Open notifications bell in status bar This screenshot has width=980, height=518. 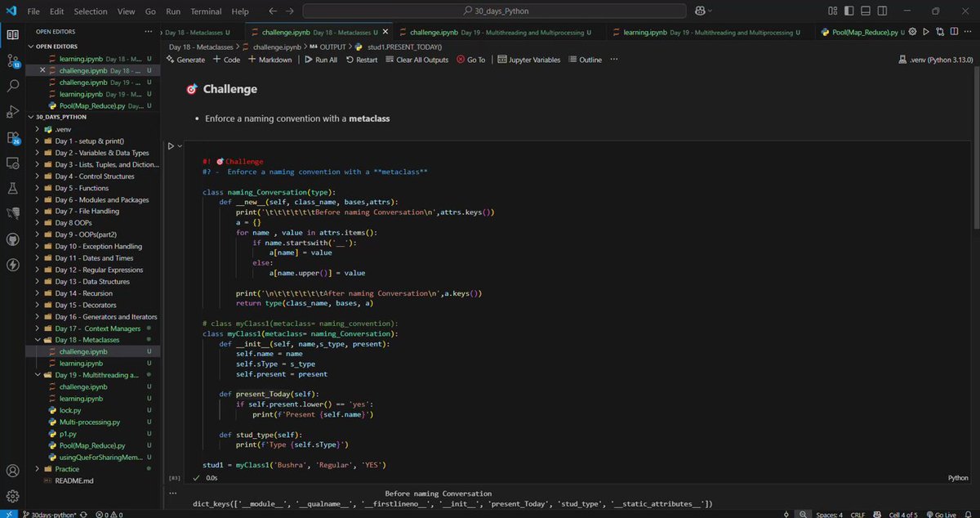(969, 514)
